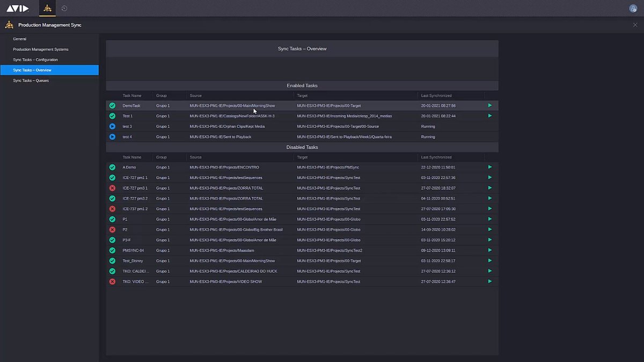Viewport: 644px width, 362px height.
Task: Click the running status icon for test 3
Action: [x=112, y=127]
